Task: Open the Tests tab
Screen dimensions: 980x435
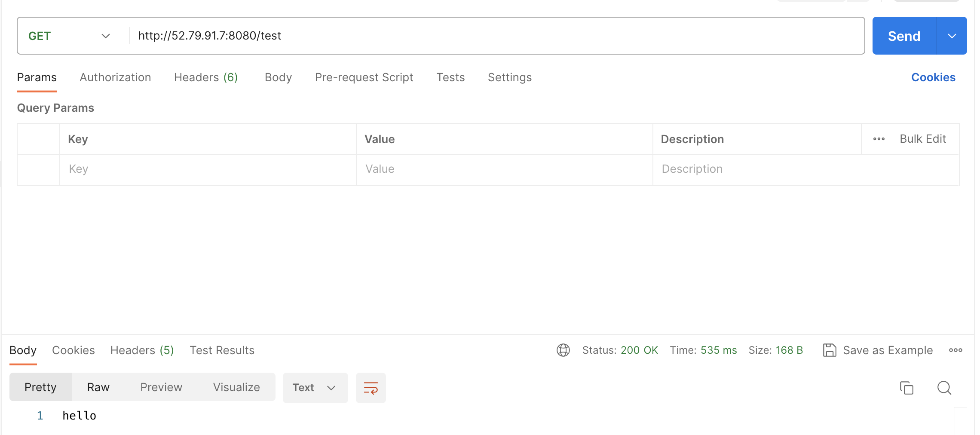Action: [450, 77]
